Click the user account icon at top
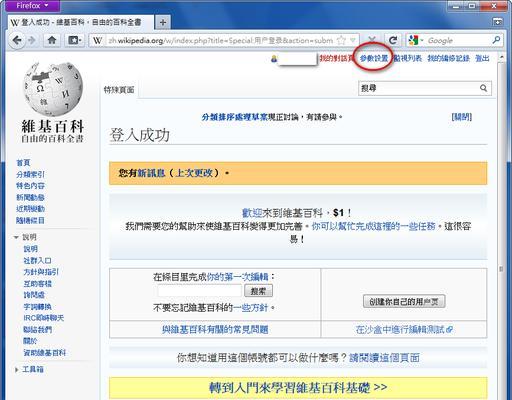 click(274, 59)
